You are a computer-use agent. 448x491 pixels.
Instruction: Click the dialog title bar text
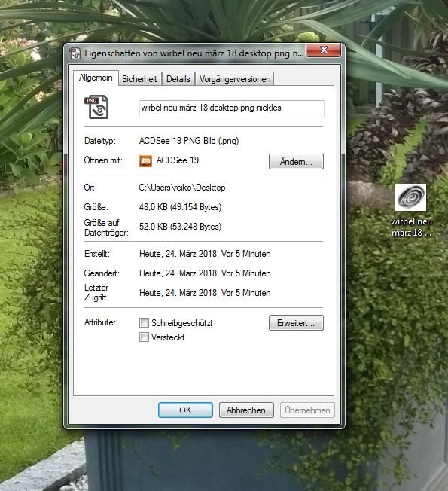click(x=194, y=53)
